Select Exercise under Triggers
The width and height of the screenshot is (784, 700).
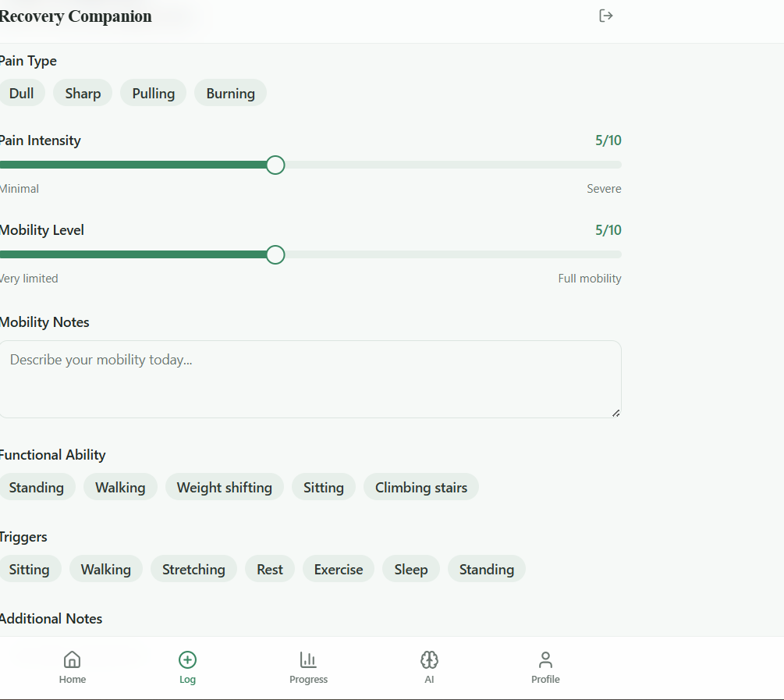(x=338, y=569)
